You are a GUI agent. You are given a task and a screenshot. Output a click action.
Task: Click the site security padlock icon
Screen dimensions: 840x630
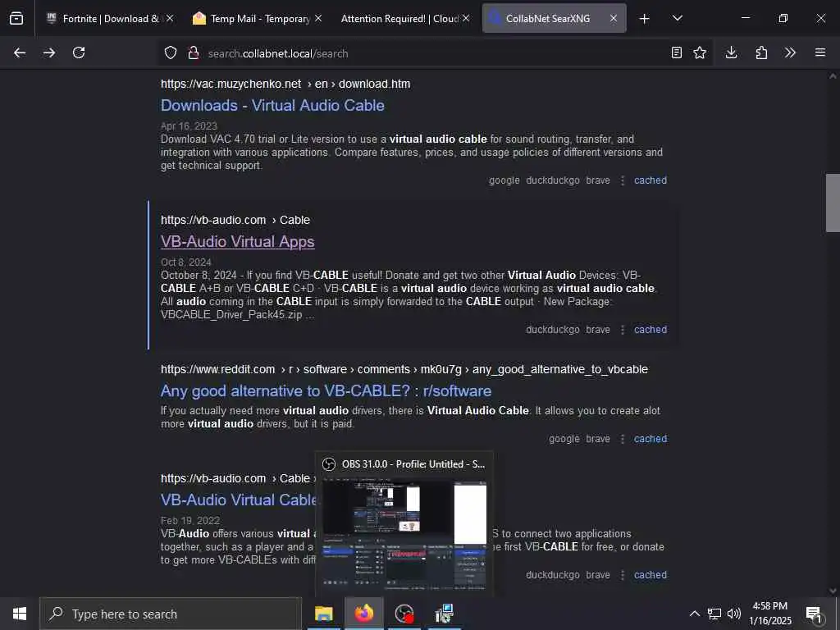(x=194, y=53)
